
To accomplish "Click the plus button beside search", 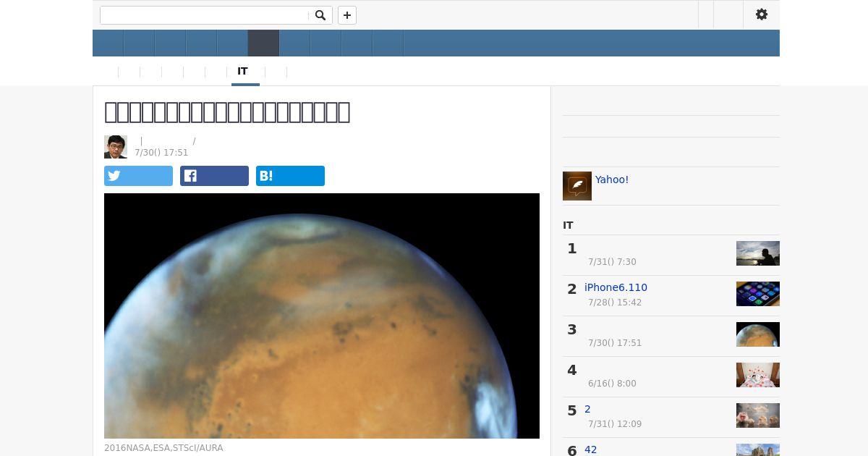I will (x=347, y=15).
